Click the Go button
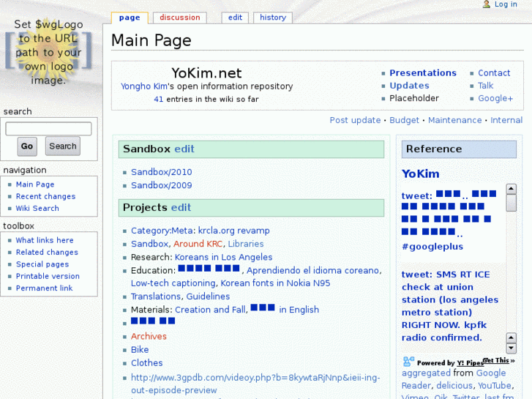 pos(27,146)
